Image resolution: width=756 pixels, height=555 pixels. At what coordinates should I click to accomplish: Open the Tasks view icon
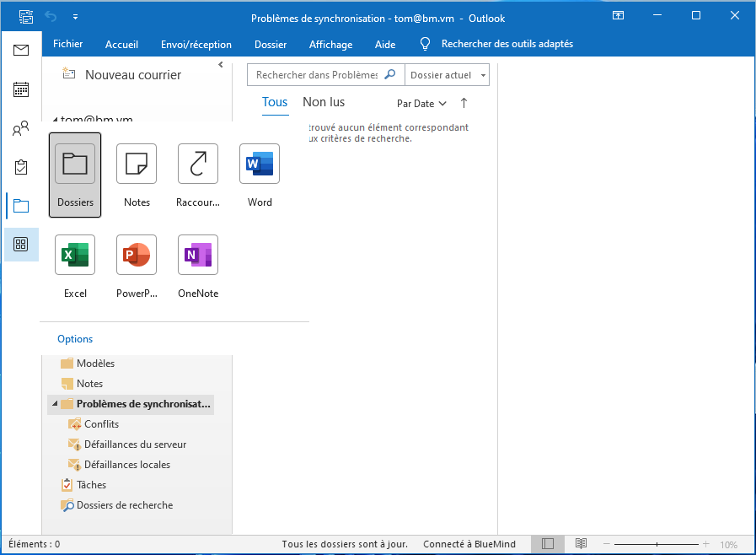pyautogui.click(x=21, y=167)
